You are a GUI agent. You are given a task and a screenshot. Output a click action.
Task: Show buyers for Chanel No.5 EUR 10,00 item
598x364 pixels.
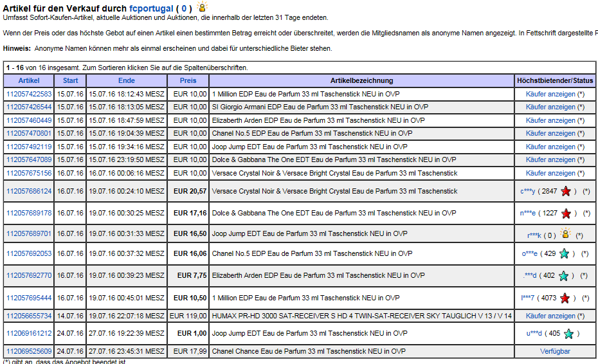(550, 133)
